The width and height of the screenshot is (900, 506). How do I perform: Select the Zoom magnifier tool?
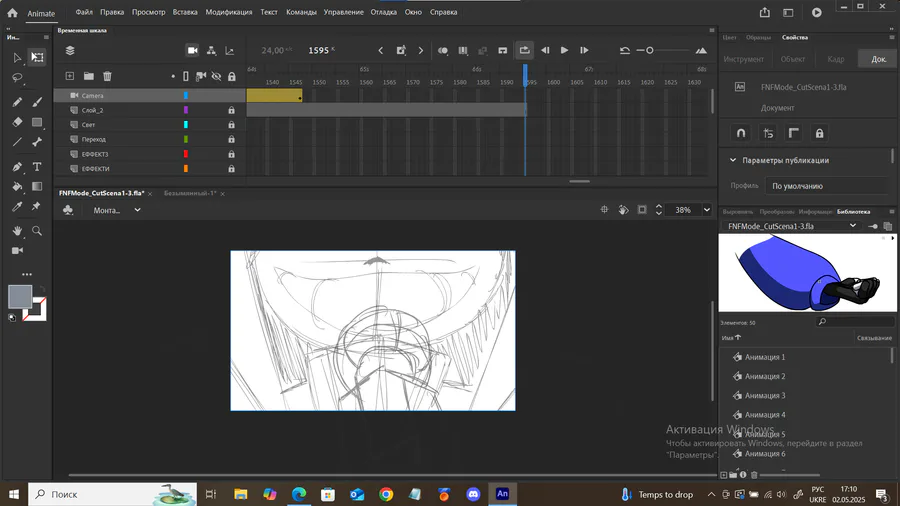[37, 231]
